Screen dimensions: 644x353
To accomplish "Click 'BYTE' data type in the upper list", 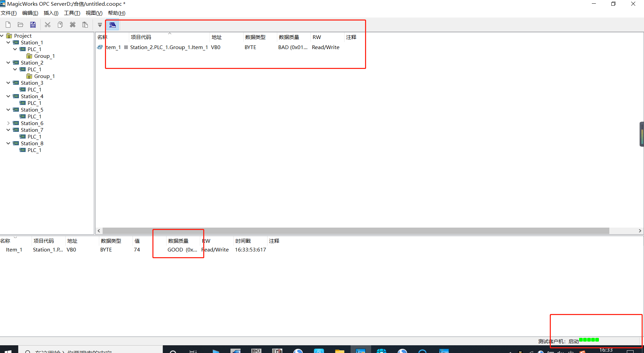I will (250, 47).
